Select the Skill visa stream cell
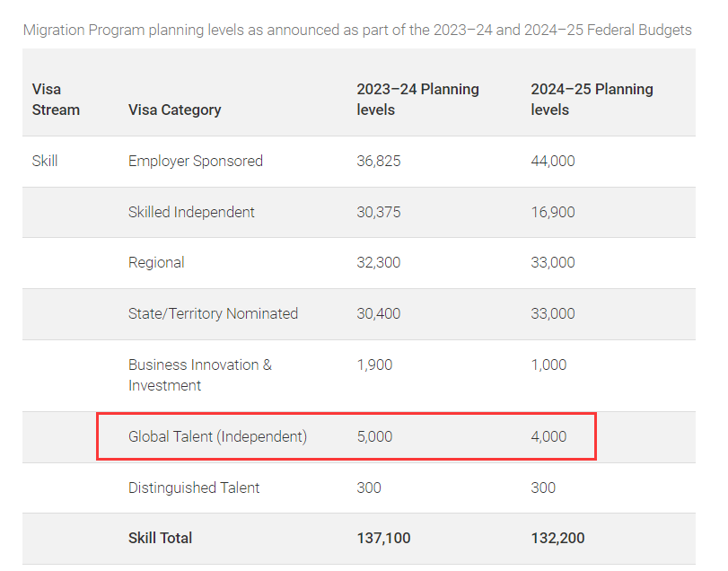This screenshot has height=571, width=728. (x=45, y=161)
